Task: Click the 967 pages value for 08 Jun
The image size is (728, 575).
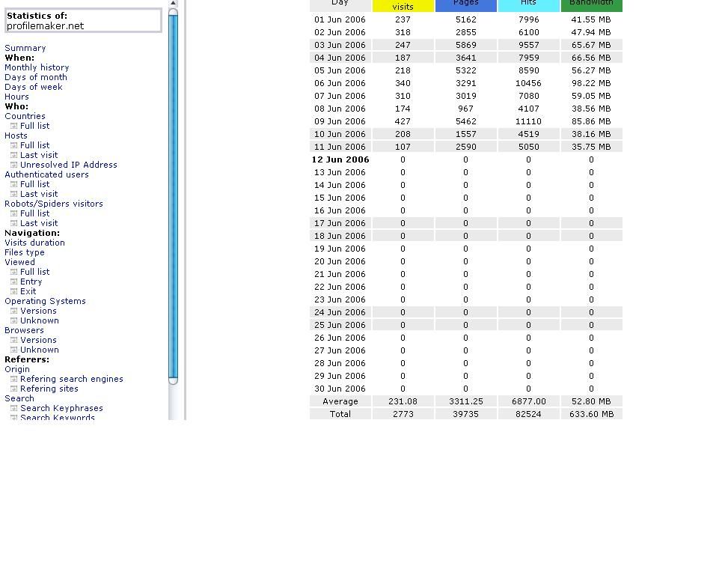Action: pyautogui.click(x=465, y=109)
